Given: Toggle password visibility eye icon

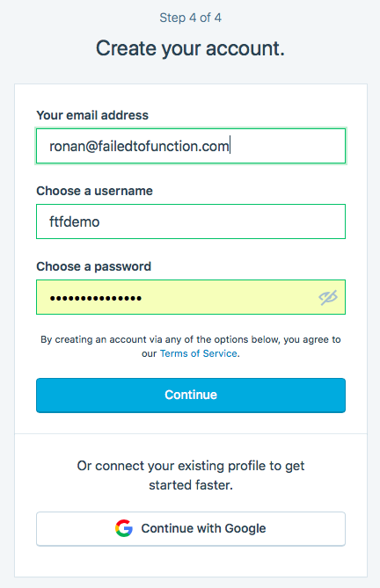Looking at the screenshot, I should pyautogui.click(x=328, y=297).
